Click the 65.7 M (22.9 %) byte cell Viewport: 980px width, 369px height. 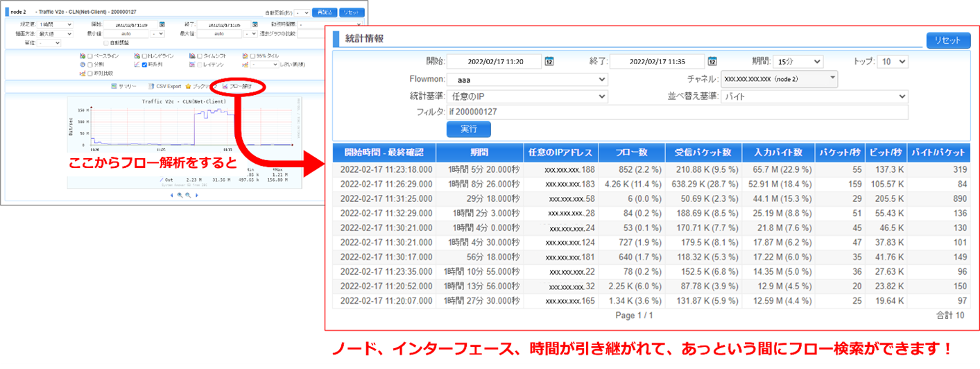(777, 169)
